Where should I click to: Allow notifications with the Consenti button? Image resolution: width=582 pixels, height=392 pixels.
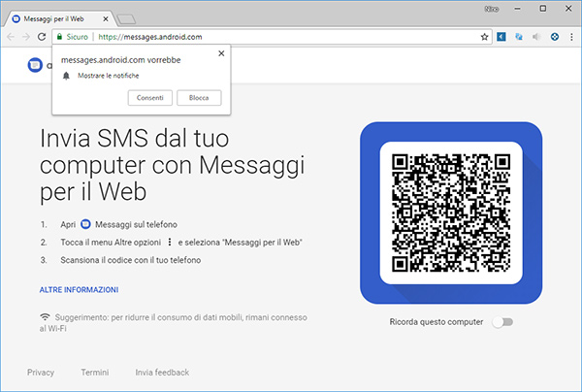(150, 98)
